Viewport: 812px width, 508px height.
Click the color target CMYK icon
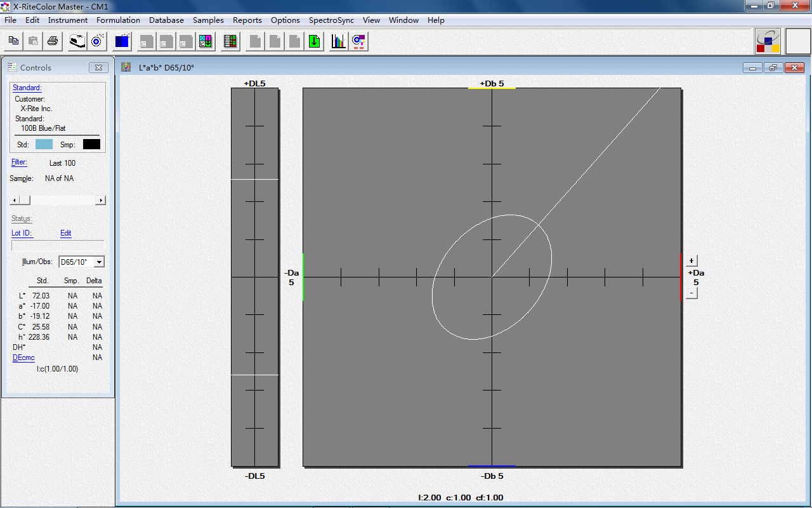click(x=358, y=41)
